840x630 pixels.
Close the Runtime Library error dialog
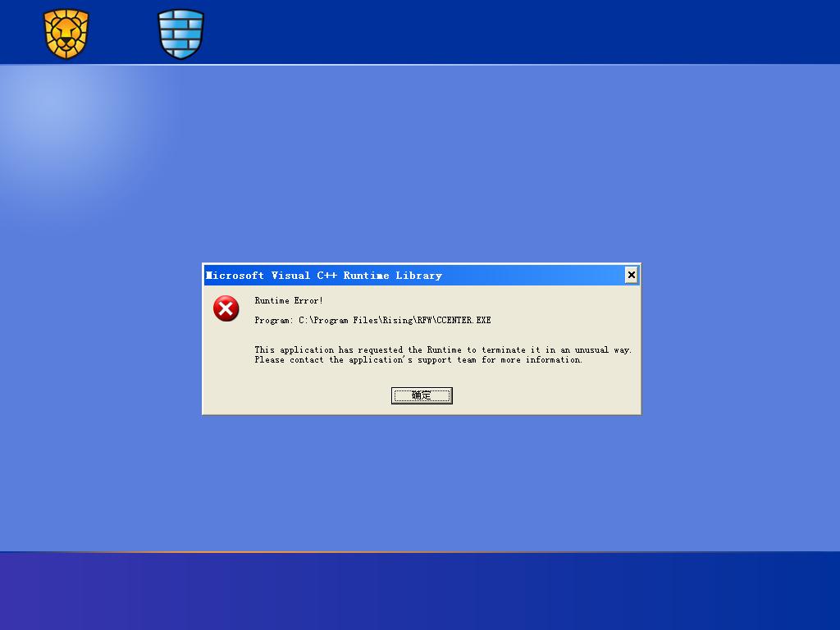631,275
